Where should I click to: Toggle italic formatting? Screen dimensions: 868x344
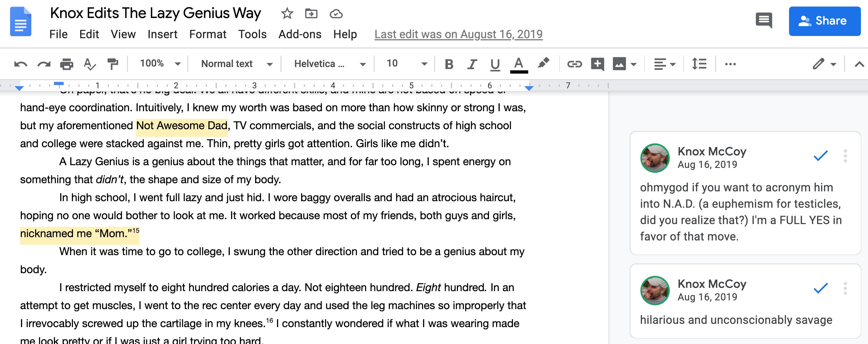coord(472,64)
